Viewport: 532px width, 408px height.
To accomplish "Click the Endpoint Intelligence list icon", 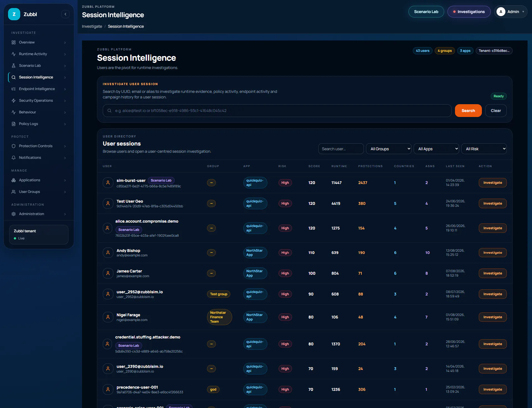I will pos(14,89).
